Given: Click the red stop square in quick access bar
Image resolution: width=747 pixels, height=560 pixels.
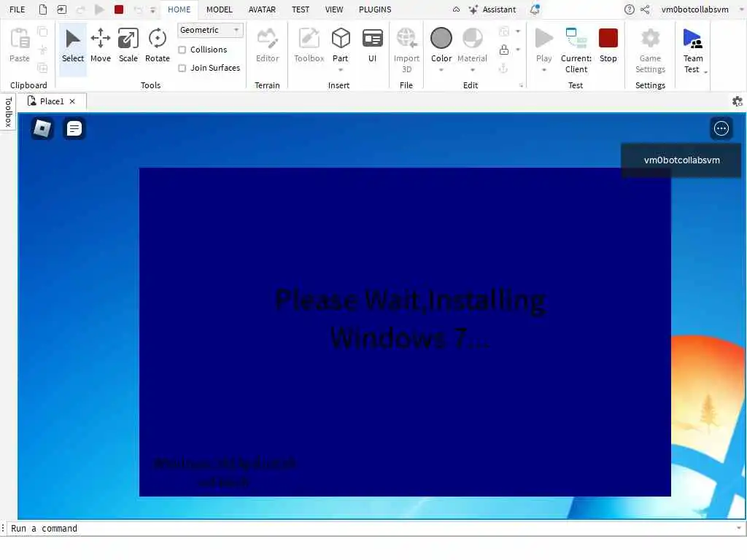Looking at the screenshot, I should pos(119,9).
